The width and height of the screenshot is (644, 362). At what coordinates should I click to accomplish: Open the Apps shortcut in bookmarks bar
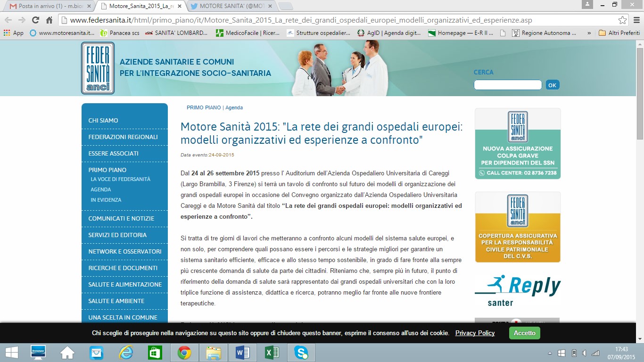[x=13, y=33]
